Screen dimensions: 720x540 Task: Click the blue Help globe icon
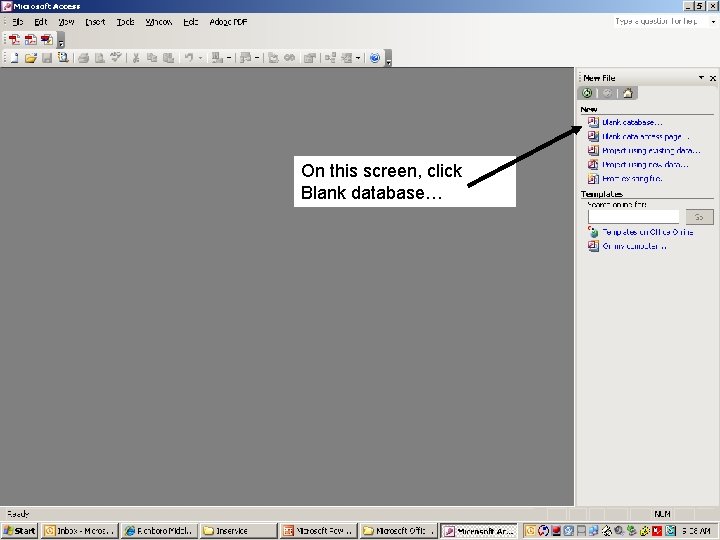(375, 58)
